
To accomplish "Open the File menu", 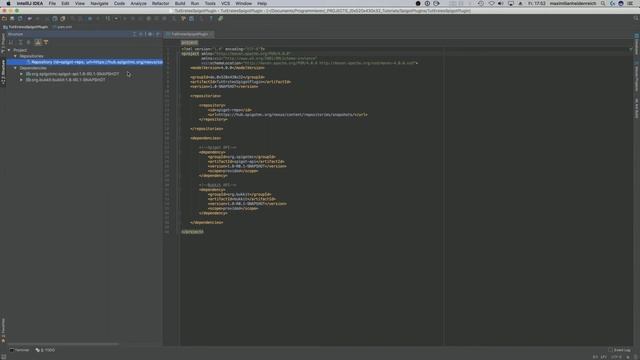I will pos(52,3).
